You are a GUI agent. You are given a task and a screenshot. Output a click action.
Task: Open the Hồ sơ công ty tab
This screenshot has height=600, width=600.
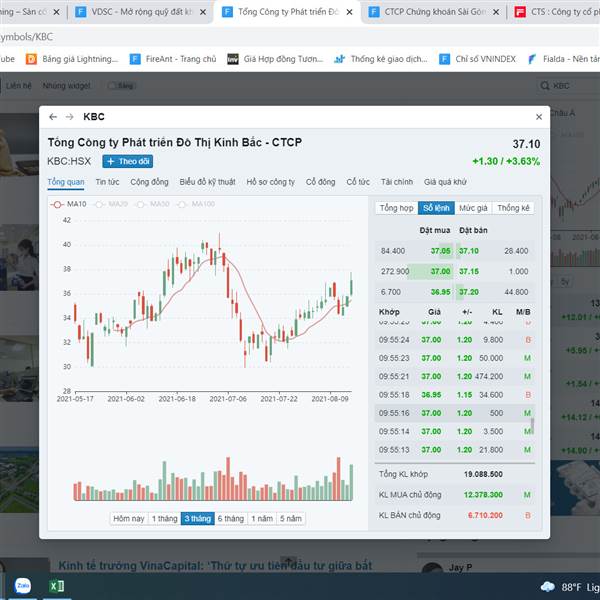point(271,182)
